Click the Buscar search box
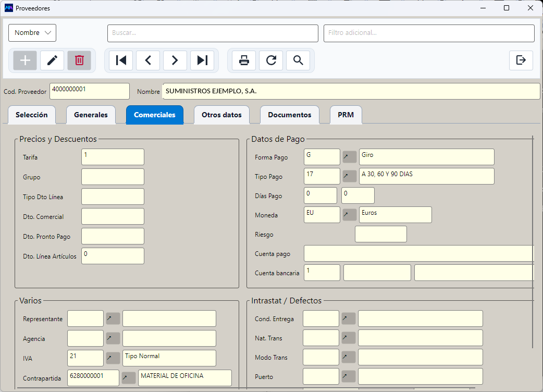The image size is (543, 392). pos(213,33)
